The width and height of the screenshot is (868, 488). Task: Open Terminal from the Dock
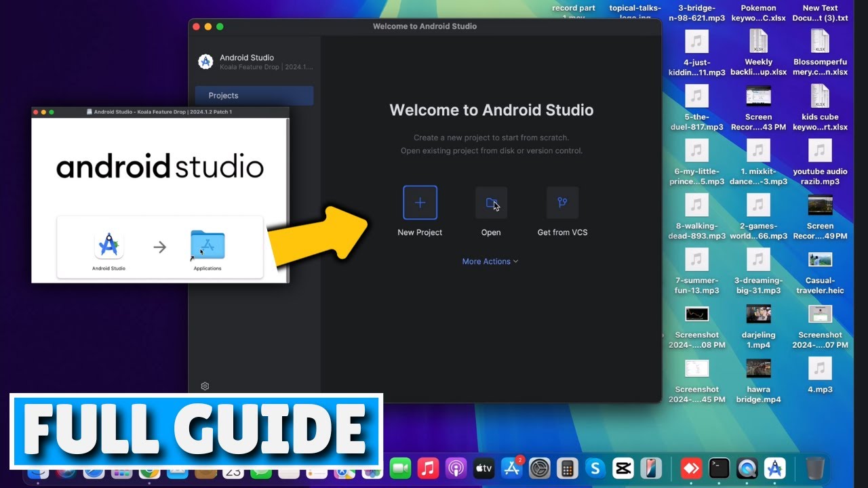pyautogui.click(x=719, y=468)
